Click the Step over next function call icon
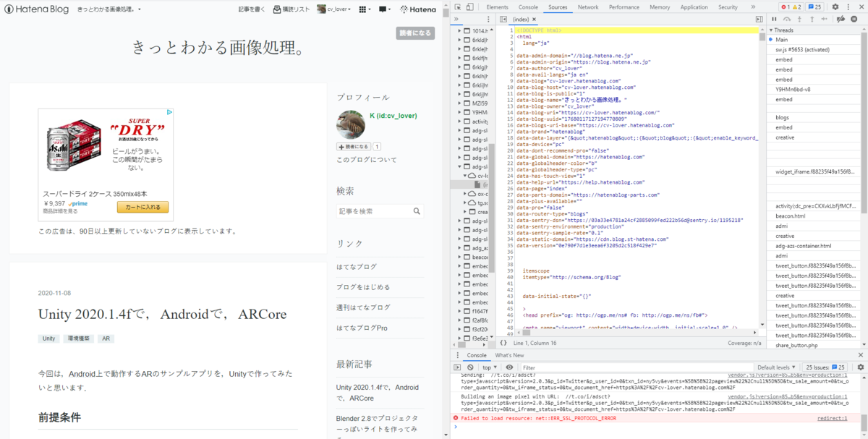Screen dimensions: 868x439 click(787, 18)
